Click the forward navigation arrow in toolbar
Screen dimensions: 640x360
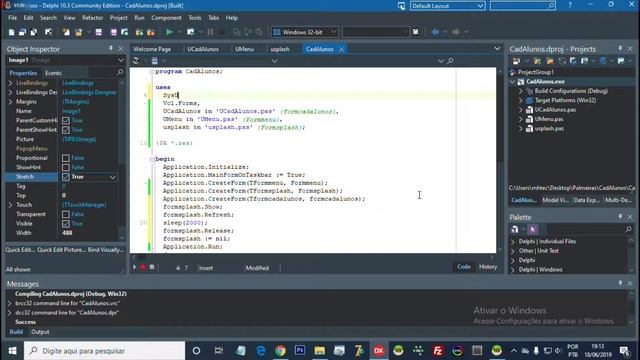point(456,32)
